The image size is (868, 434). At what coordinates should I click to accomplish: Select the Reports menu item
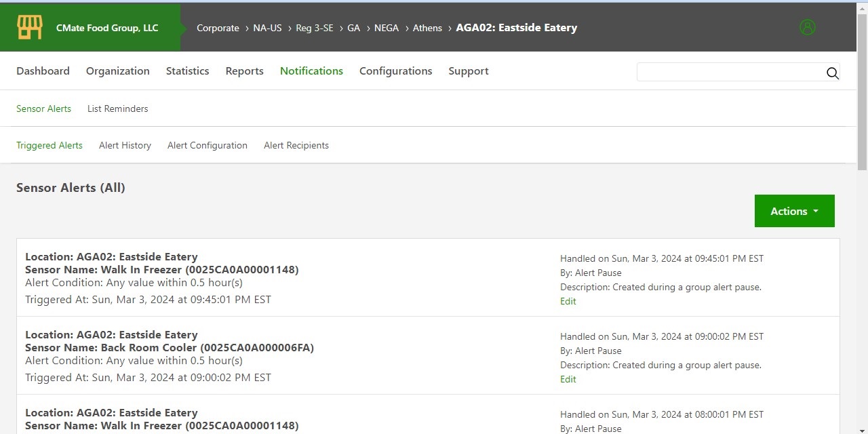(244, 71)
